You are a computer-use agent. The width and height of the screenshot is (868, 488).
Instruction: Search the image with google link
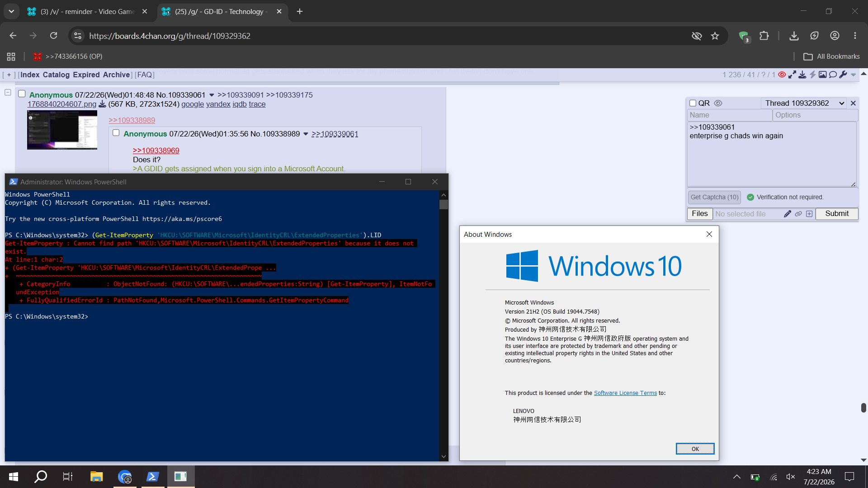tap(193, 104)
